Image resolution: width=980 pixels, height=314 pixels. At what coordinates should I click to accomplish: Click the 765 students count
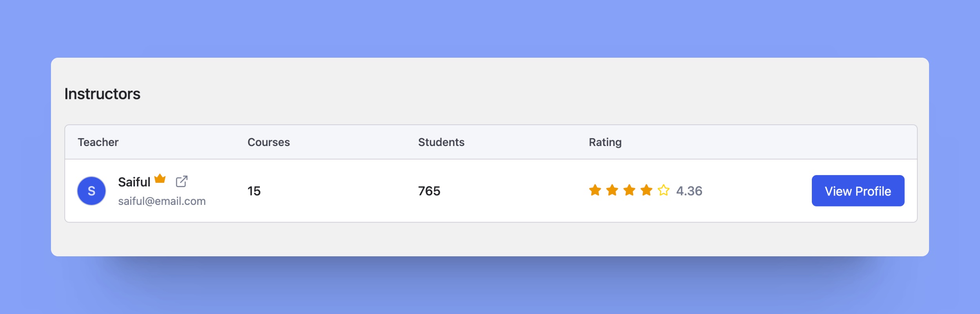(x=429, y=191)
